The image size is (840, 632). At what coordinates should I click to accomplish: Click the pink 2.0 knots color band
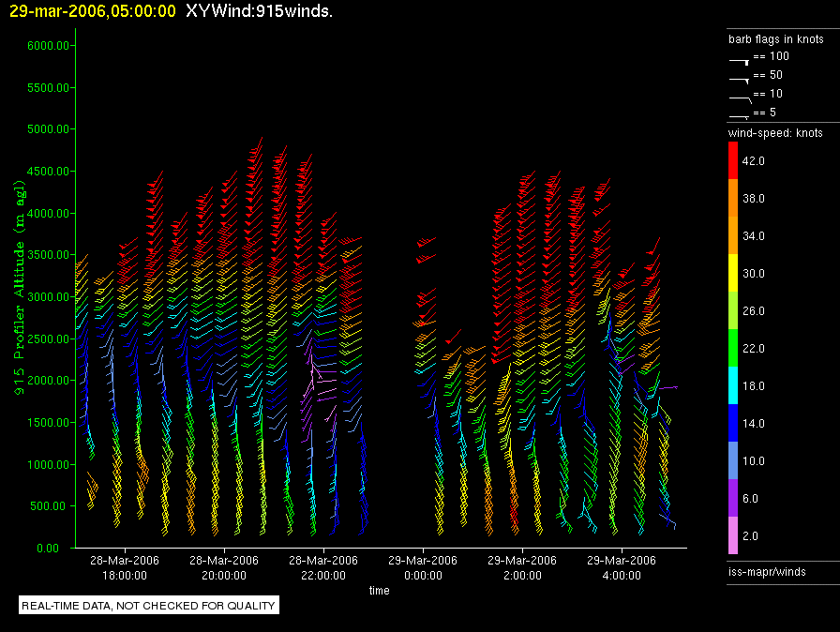pyautogui.click(x=733, y=535)
